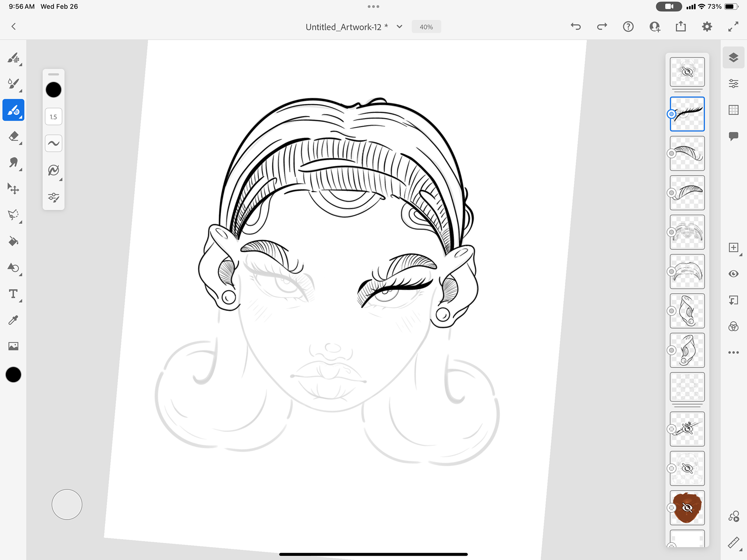Open the black brush color swatch
The width and height of the screenshot is (747, 560).
[54, 90]
